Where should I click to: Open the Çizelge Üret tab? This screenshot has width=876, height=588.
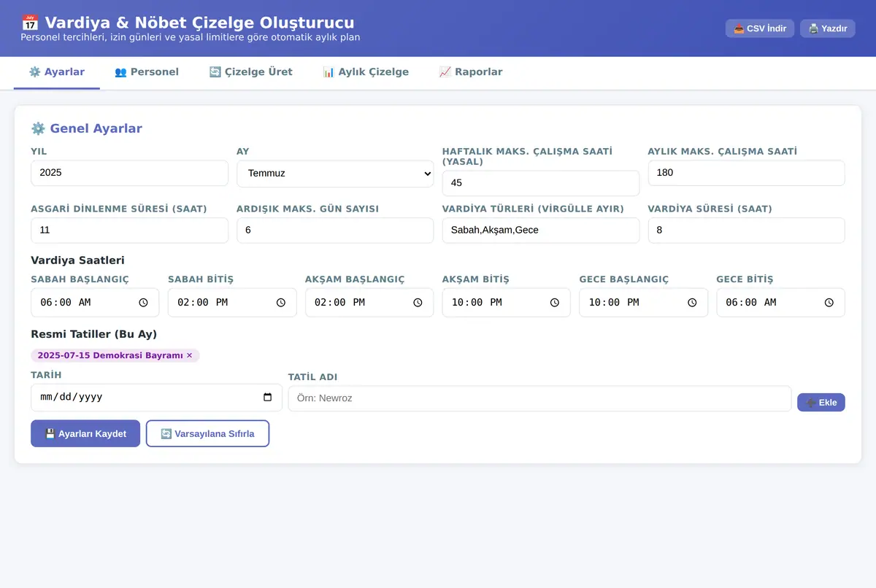250,72
